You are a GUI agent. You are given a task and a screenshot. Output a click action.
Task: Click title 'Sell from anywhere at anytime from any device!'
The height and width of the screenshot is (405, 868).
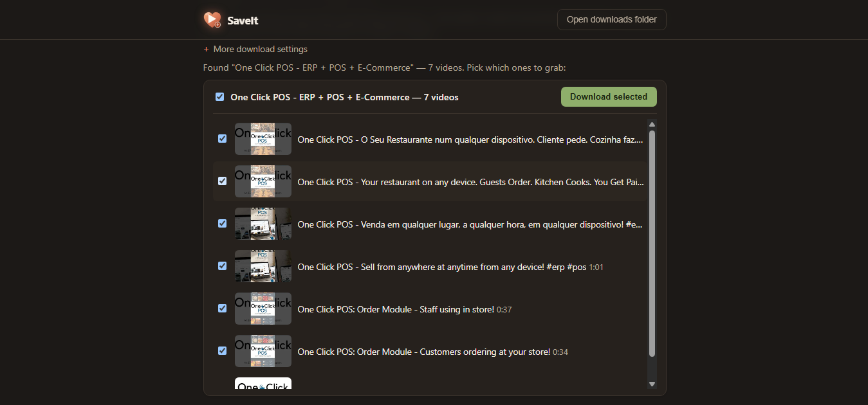442,267
